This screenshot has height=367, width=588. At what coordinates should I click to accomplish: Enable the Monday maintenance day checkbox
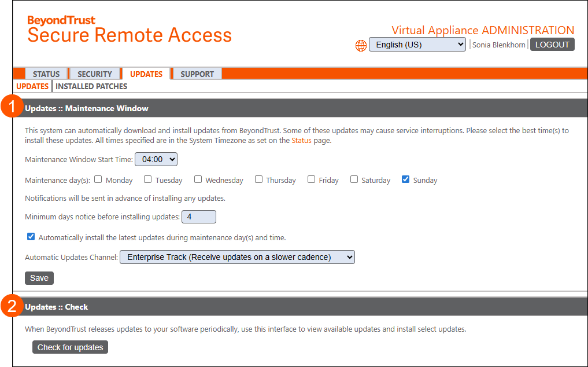click(x=98, y=179)
